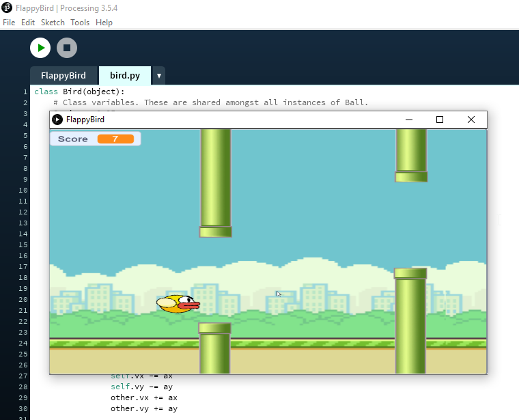Minimize the FlappyBird game window

coord(409,120)
